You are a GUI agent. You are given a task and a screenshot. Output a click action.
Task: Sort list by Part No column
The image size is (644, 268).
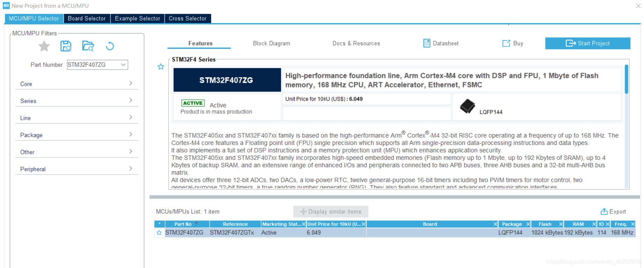coord(187,224)
